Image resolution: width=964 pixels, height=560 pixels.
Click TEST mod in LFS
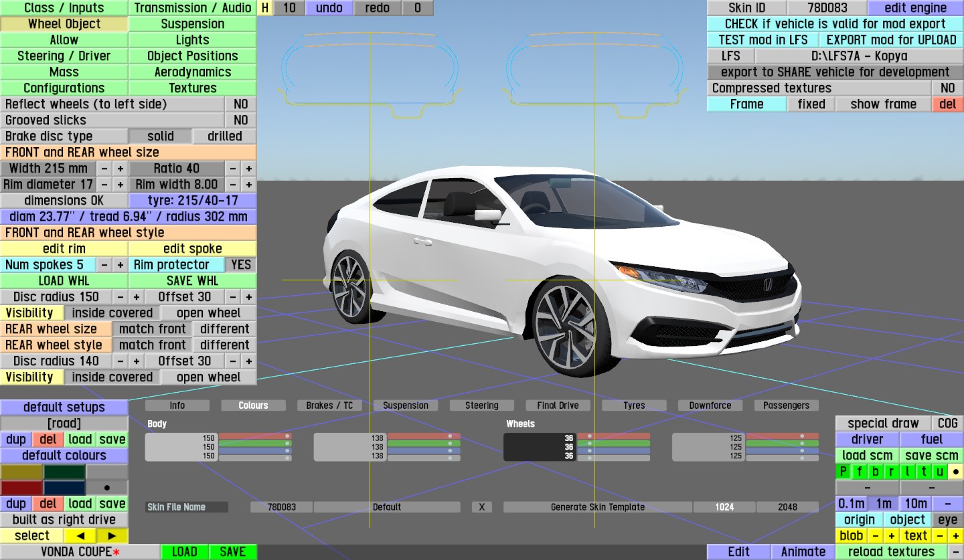click(763, 40)
